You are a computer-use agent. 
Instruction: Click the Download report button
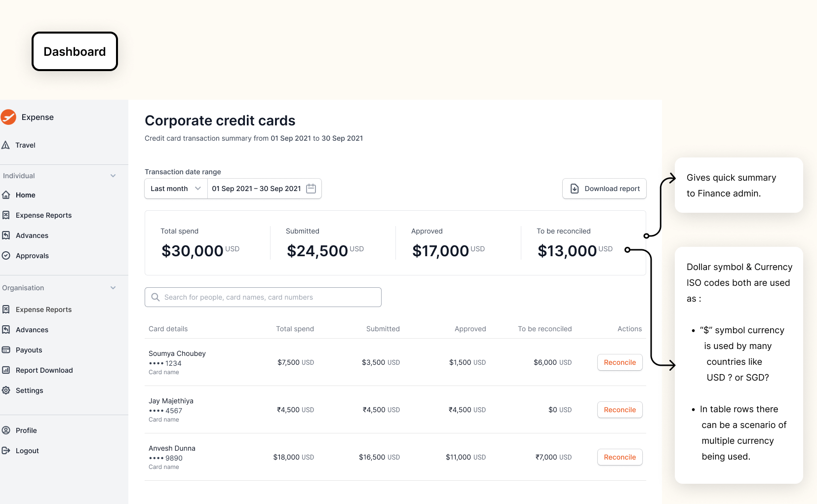(604, 189)
